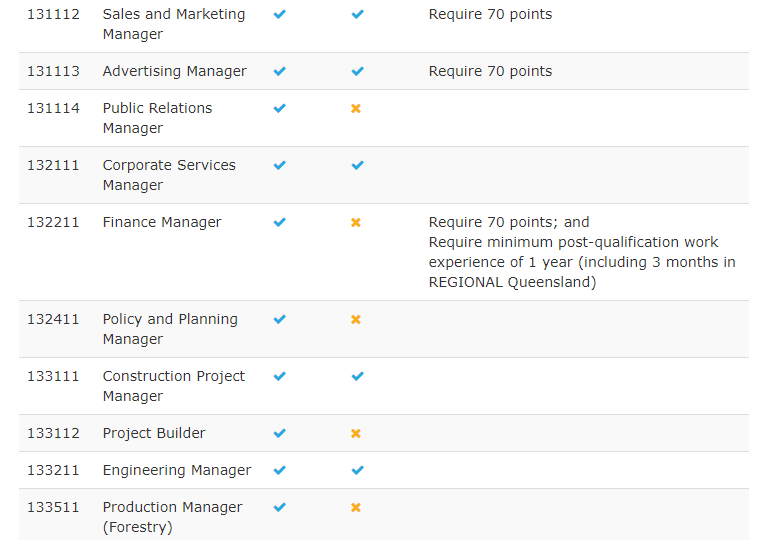770x540 pixels.
Task: Click orange cross in Public Relations Manager row
Action: tap(356, 108)
